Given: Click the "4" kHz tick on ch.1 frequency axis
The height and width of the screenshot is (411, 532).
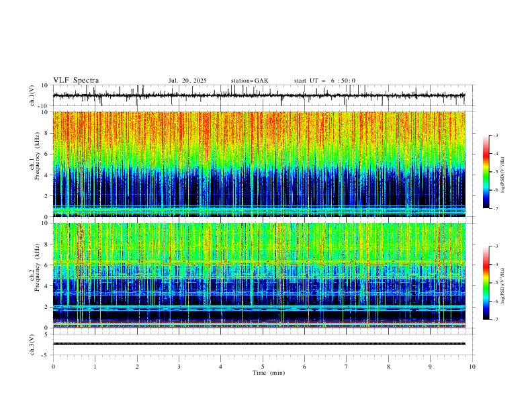Looking at the screenshot, I should point(47,175).
